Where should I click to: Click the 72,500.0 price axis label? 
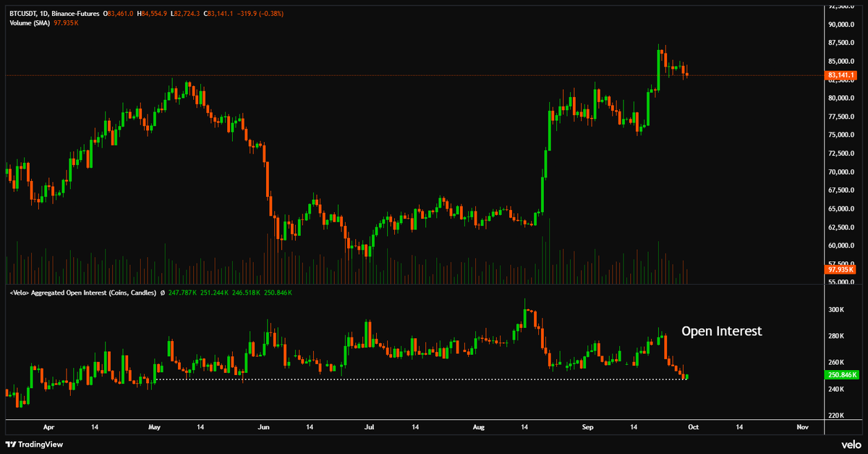[x=842, y=154]
